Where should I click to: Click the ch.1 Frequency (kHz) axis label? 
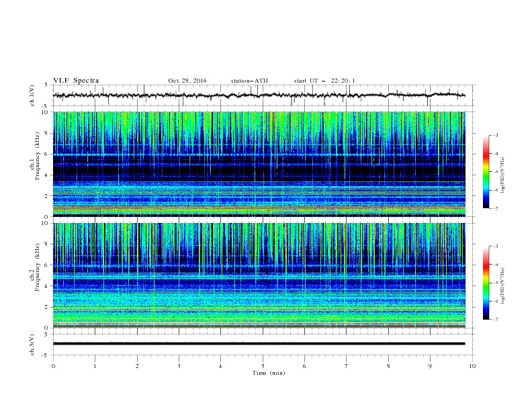35,156
